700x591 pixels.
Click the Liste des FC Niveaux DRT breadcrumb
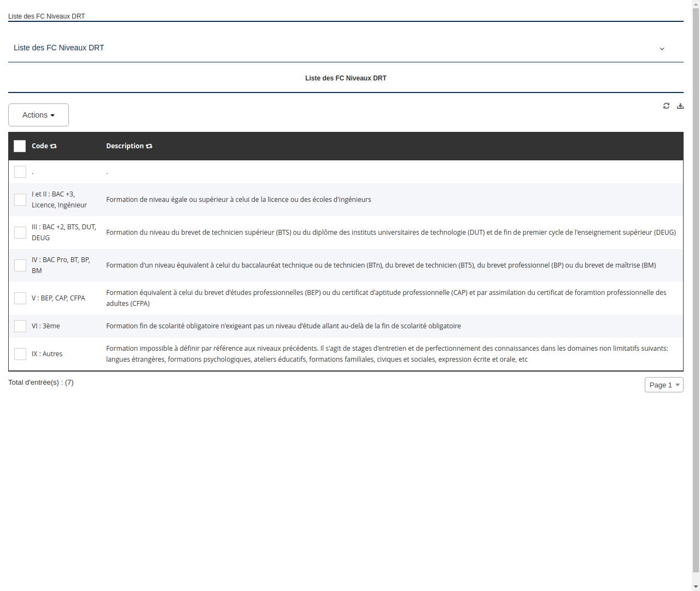click(x=46, y=16)
